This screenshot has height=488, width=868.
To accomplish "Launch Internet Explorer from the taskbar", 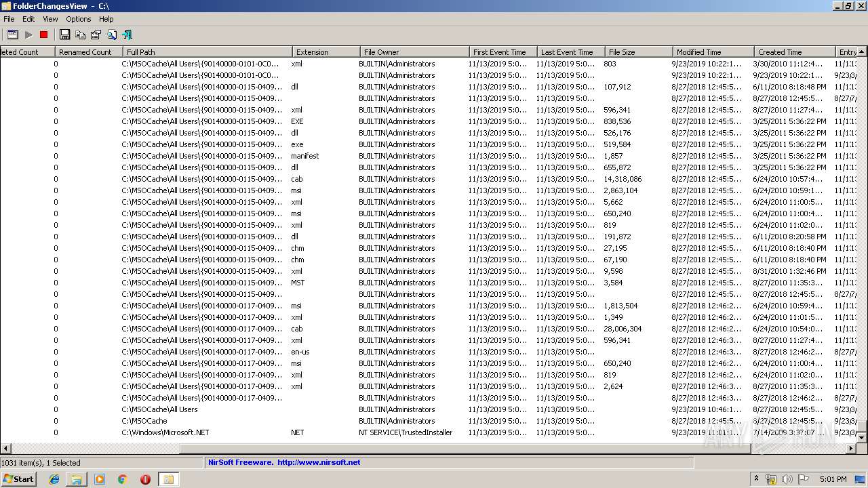I will 54,479.
